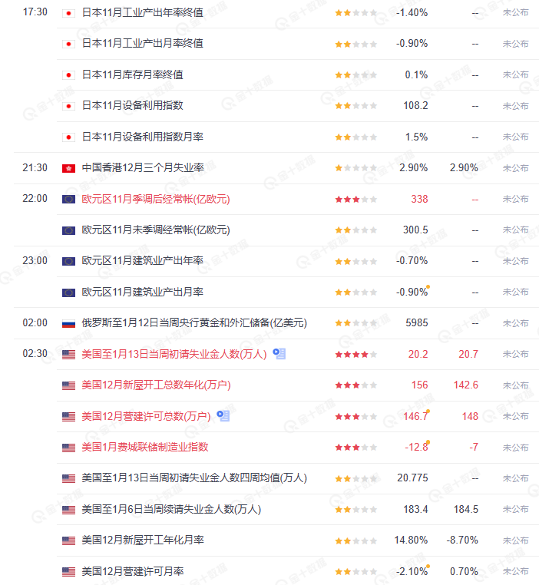Open event 俄罗斯至1月12日当周央行黄金和外汇储备

point(194,323)
